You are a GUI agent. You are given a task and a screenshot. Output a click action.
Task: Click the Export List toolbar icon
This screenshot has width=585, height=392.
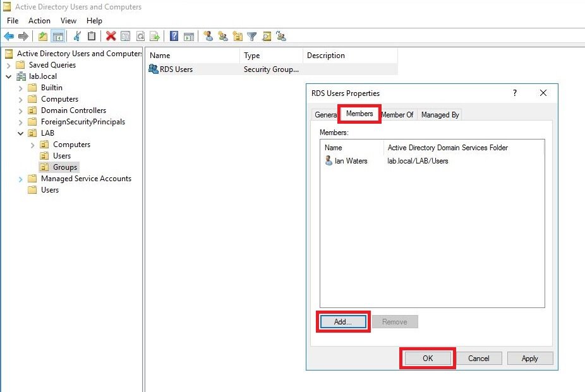tap(155, 36)
